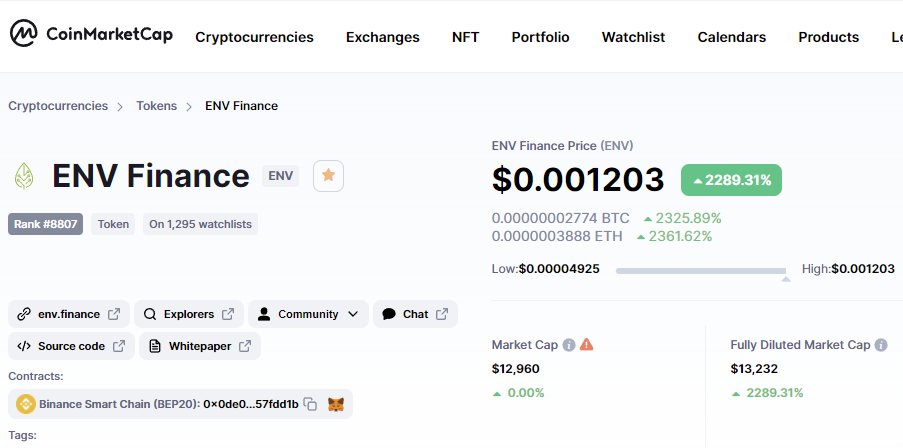Open the Chat link button
903x448 pixels.
[415, 314]
